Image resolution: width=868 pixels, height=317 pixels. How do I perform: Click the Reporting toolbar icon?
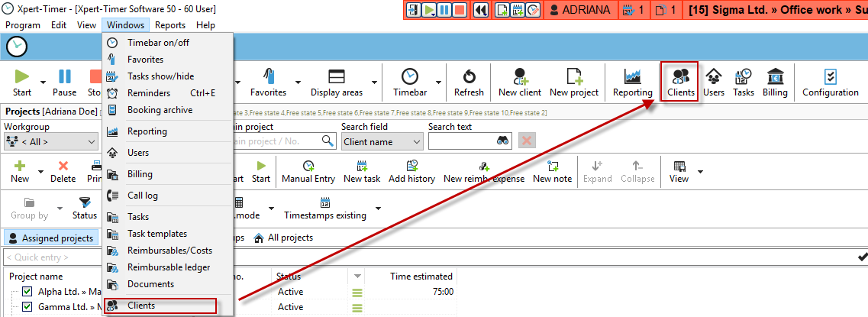click(632, 81)
